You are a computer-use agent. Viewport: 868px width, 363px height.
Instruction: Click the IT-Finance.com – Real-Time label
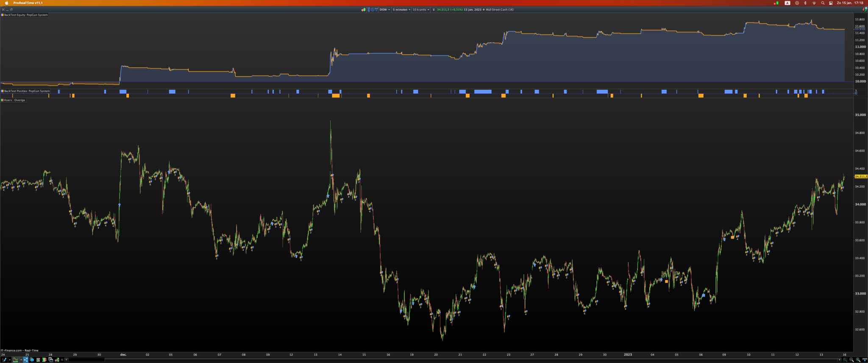click(19, 350)
